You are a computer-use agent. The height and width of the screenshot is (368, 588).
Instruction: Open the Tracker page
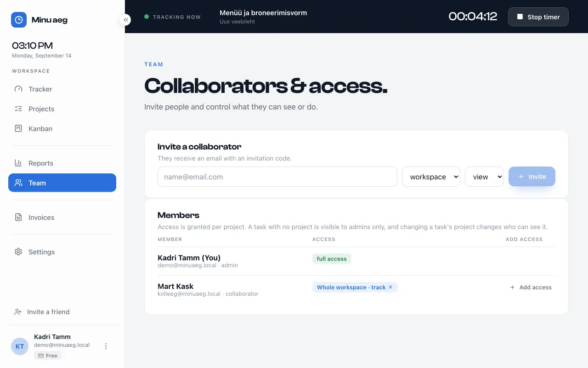(x=62, y=89)
